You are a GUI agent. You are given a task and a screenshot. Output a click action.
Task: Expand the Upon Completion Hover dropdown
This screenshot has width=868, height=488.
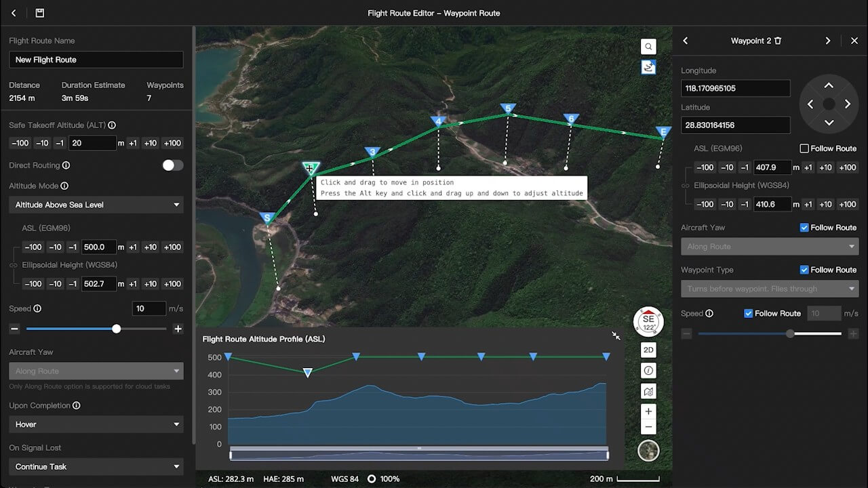click(x=96, y=424)
